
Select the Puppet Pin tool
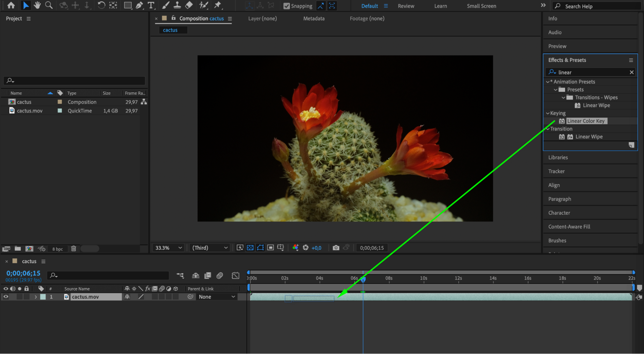(x=218, y=5)
